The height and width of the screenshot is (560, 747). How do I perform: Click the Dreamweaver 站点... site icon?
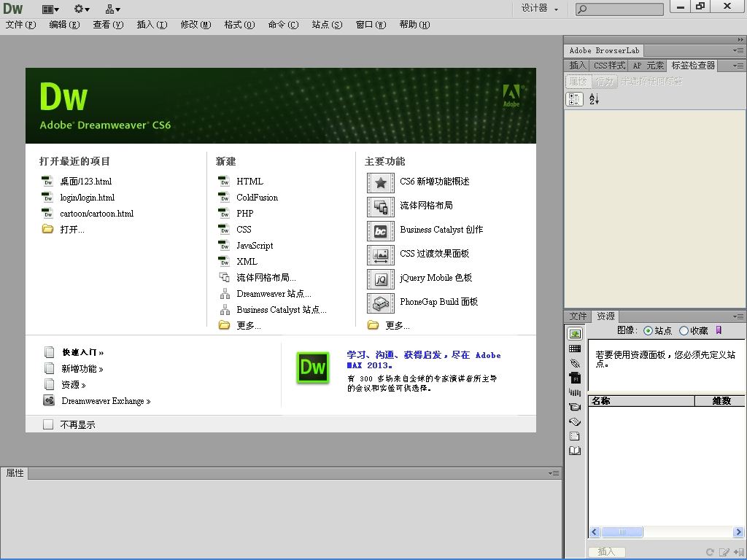tap(225, 294)
